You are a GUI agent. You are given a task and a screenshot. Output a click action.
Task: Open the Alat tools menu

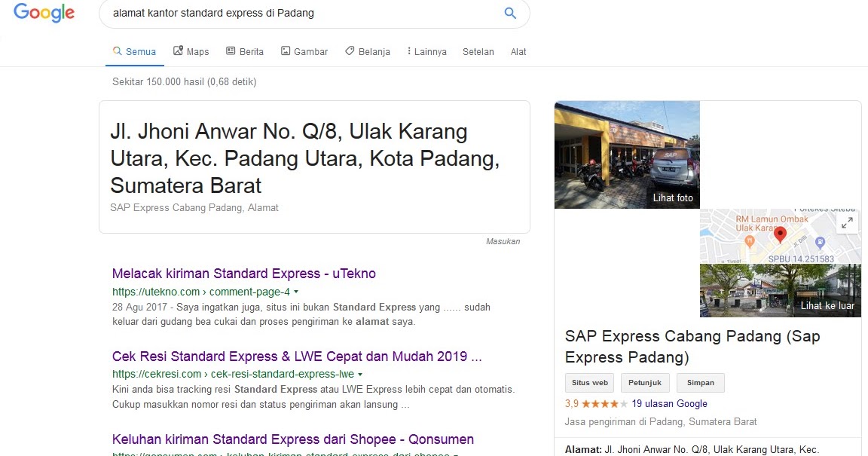tap(518, 51)
